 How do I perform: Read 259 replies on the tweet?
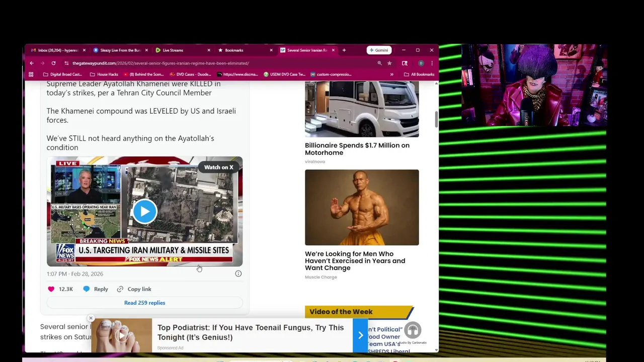point(144,303)
